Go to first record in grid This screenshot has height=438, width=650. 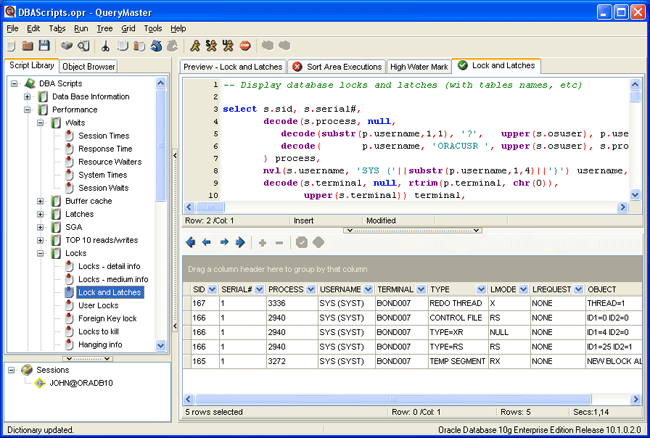191,242
